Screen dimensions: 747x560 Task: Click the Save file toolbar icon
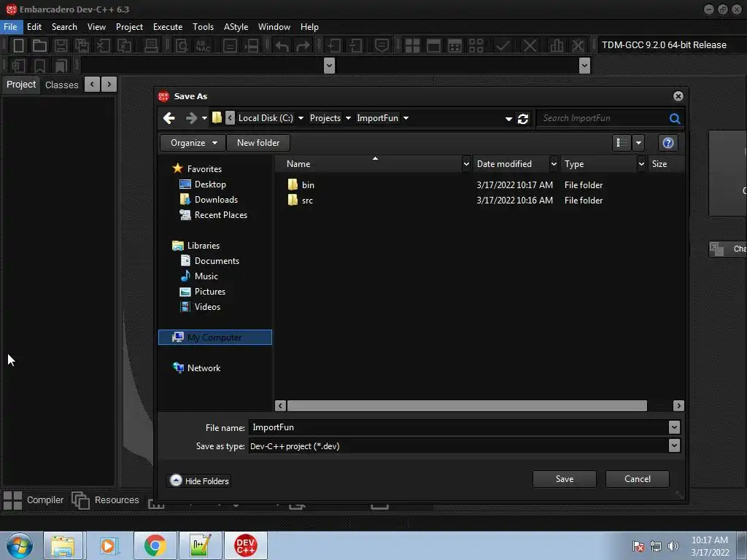tap(61, 46)
